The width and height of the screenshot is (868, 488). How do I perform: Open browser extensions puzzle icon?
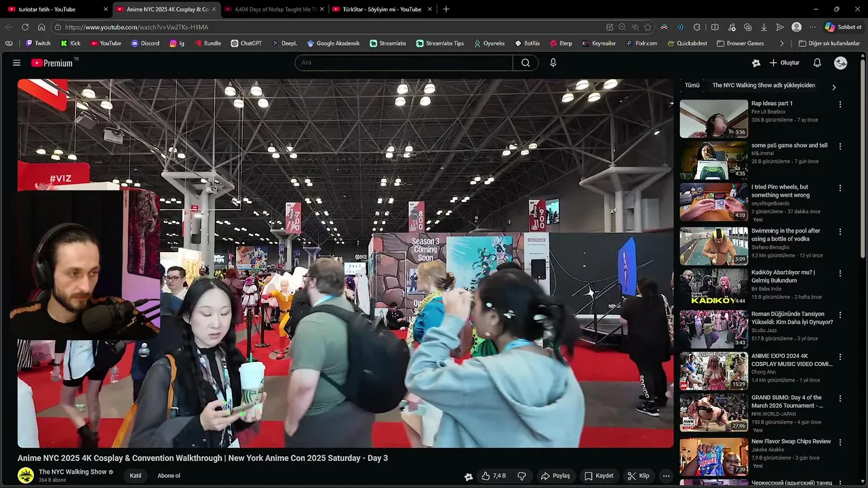click(696, 27)
